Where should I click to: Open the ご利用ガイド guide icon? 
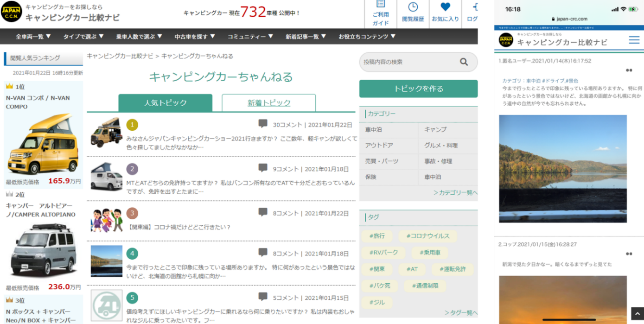(x=381, y=6)
